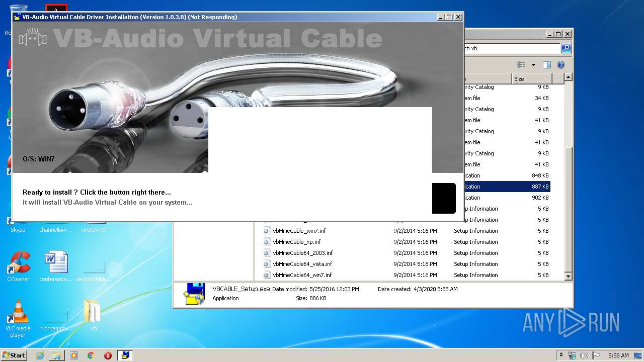Select the VLC media player desktop shortcut

click(18, 319)
